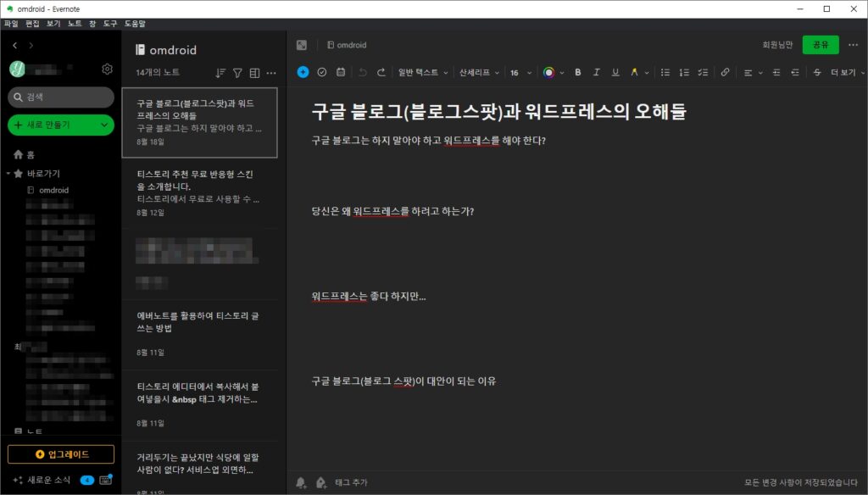
Task: Go back with the left navigation arrow
Action: [x=15, y=46]
